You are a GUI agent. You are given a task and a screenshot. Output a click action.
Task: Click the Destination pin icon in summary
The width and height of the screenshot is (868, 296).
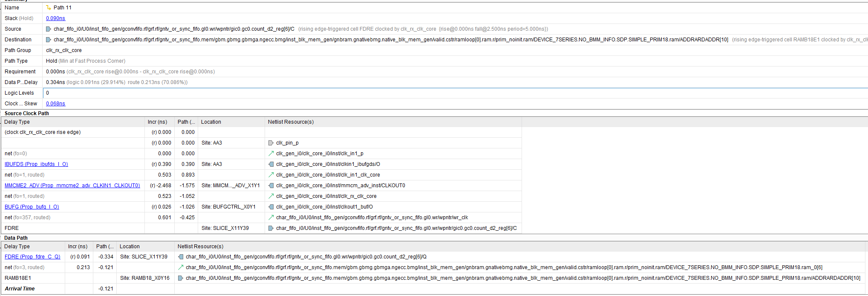(x=49, y=40)
